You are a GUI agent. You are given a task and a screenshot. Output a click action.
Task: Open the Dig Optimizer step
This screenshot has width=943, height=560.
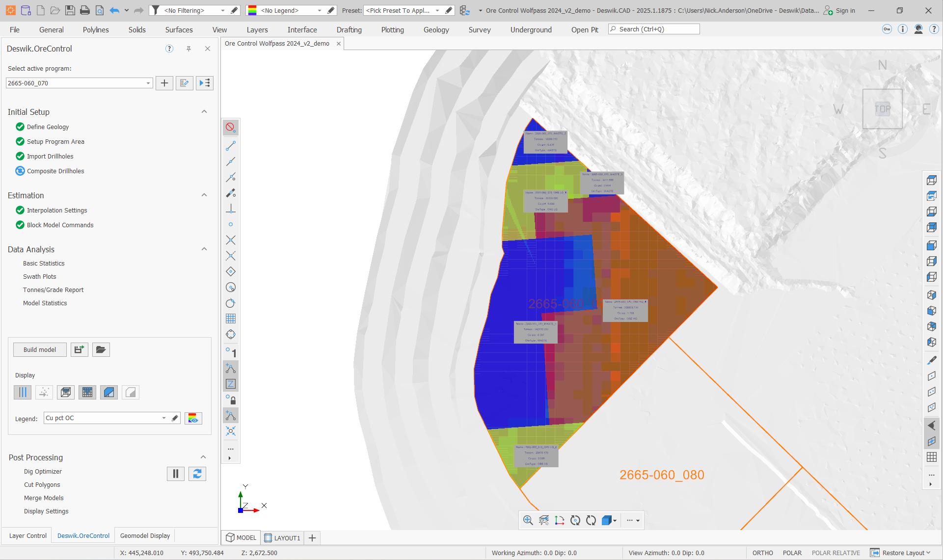click(x=43, y=472)
